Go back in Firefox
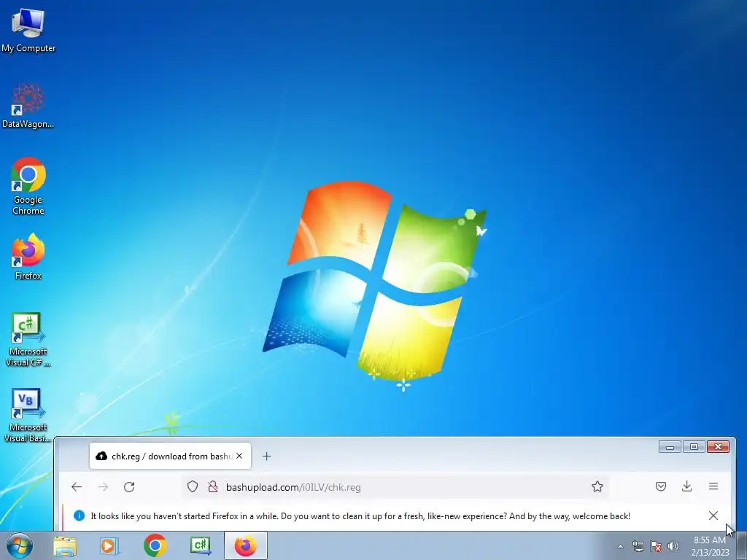Image resolution: width=747 pixels, height=560 pixels. tap(77, 486)
